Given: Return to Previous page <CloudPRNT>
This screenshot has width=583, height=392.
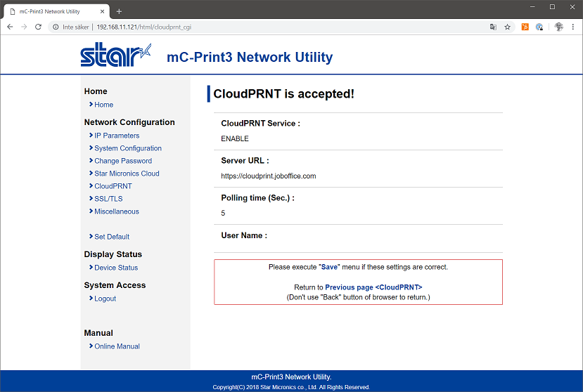Looking at the screenshot, I should [x=373, y=287].
